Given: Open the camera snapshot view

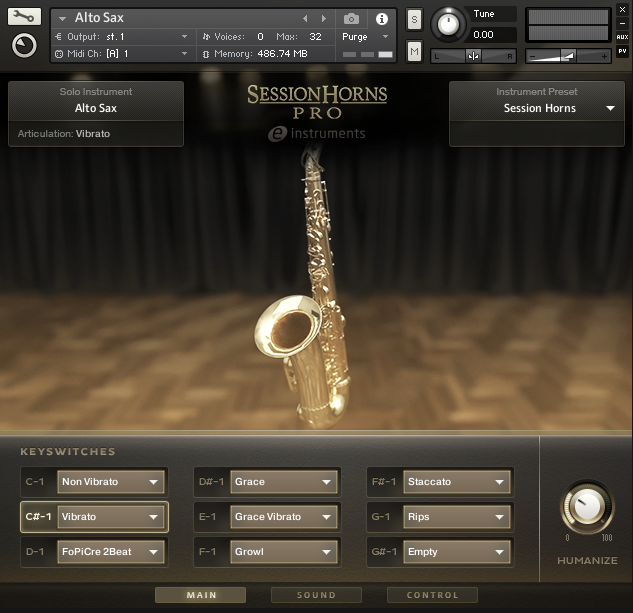Looking at the screenshot, I should [x=351, y=19].
